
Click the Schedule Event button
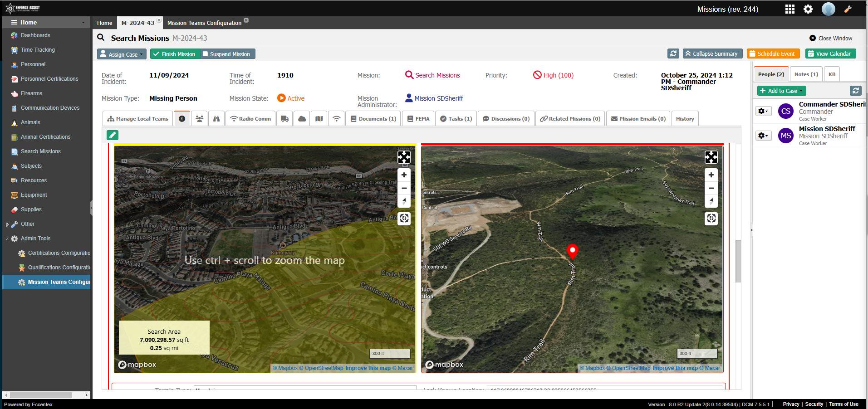774,54
